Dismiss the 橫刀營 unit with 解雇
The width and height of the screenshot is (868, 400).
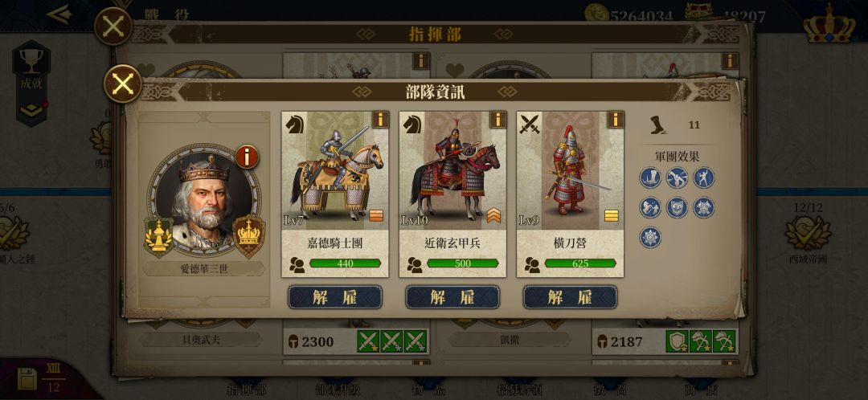coord(570,297)
